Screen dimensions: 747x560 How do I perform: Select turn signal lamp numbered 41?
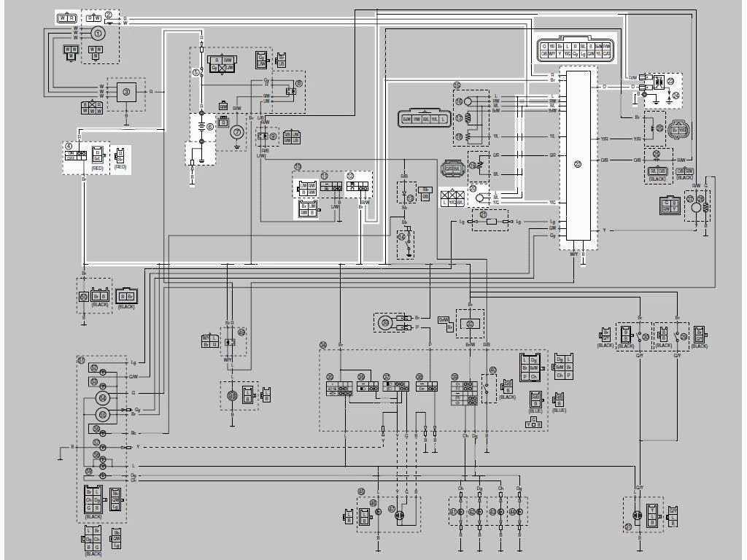[461, 512]
